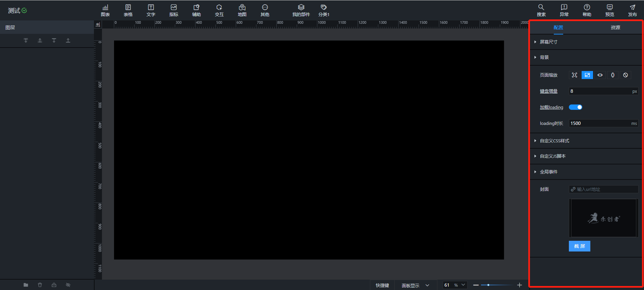Open the 搜索 search tool
This screenshot has width=644, height=290.
point(541,10)
